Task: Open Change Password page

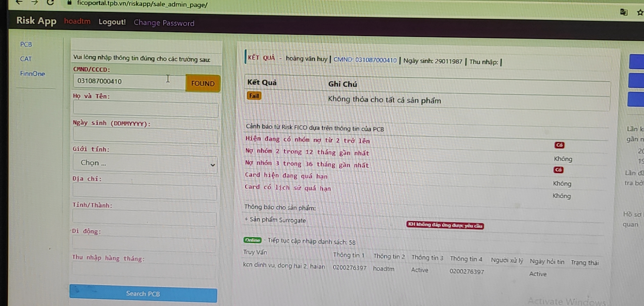Action: [164, 23]
